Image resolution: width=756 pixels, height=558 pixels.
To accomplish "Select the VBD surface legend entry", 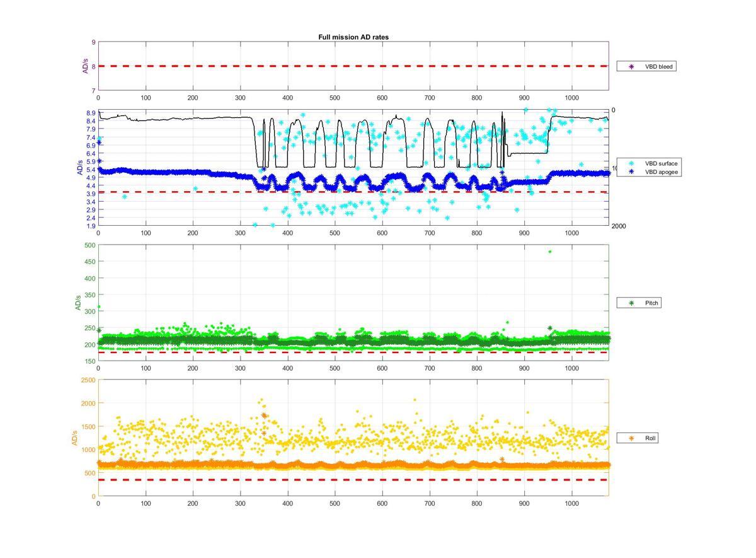I will click(x=649, y=163).
